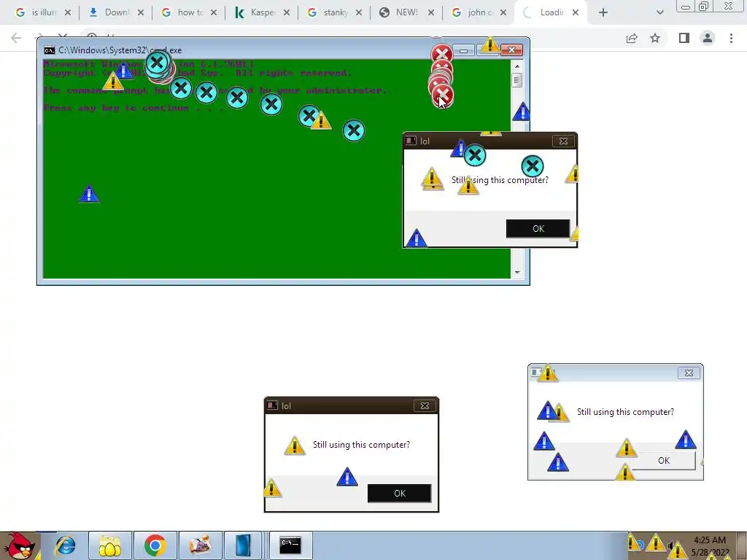Toggle the browser side panel
Screen dimensions: 747x560
684,38
